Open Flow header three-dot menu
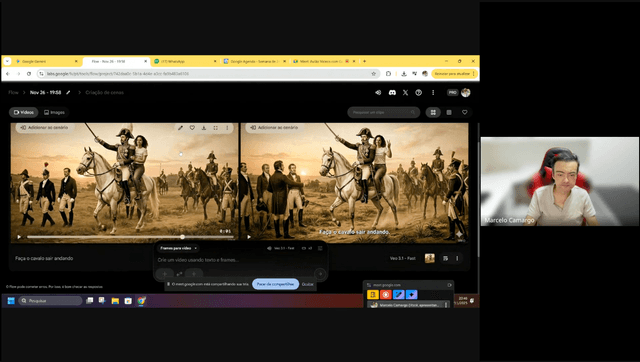Viewport: 640px width, 362px height. (x=433, y=93)
